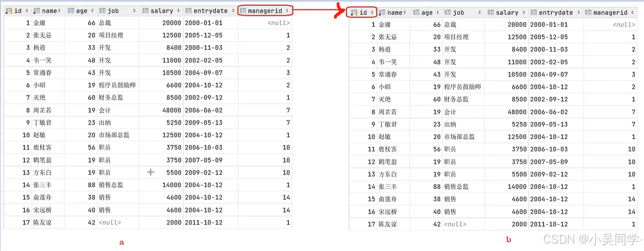Select the job cell 程序员鼓励师 in table a
Image resolution: width=644 pixels, height=251 pixels.
click(x=117, y=85)
